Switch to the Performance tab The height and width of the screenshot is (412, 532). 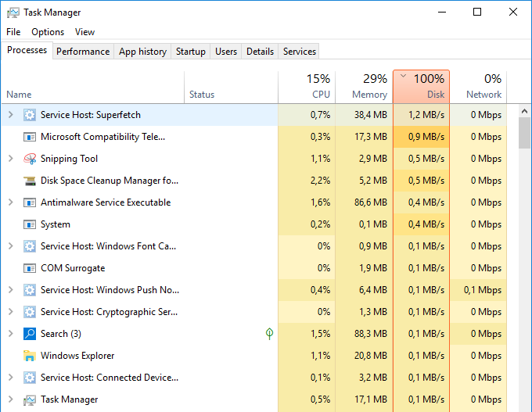coord(83,52)
